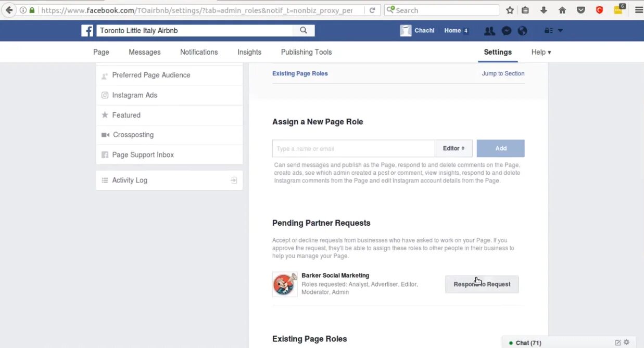This screenshot has width=644, height=348.
Task: Click the Chachi profile link
Action: click(424, 31)
